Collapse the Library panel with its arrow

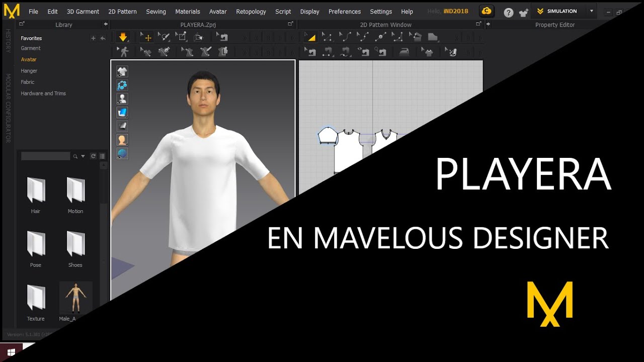click(x=105, y=24)
